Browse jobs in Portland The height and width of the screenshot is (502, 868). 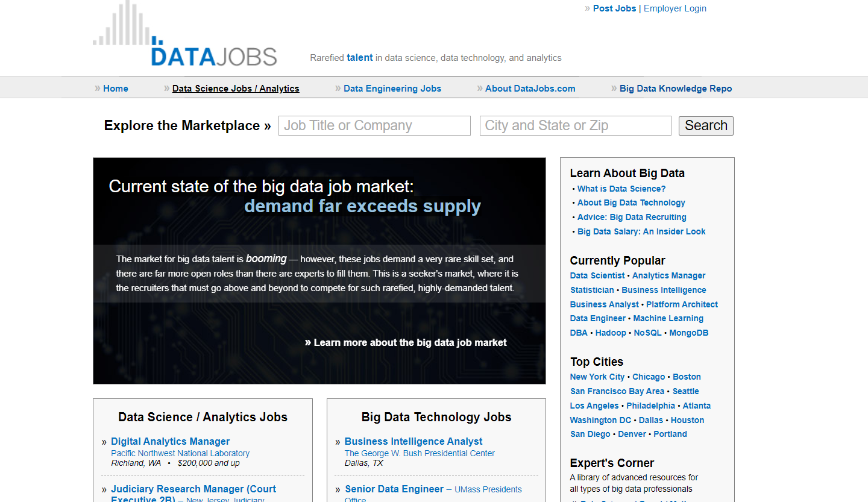point(670,434)
